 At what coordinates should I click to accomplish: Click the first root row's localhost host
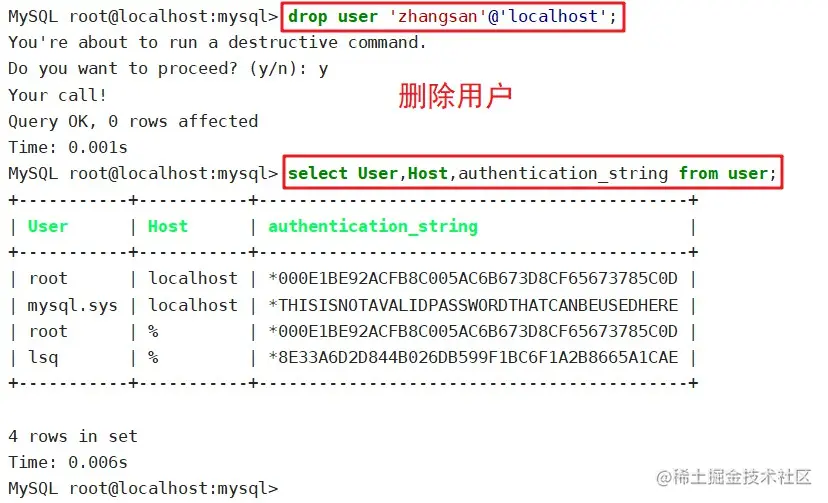[193, 278]
